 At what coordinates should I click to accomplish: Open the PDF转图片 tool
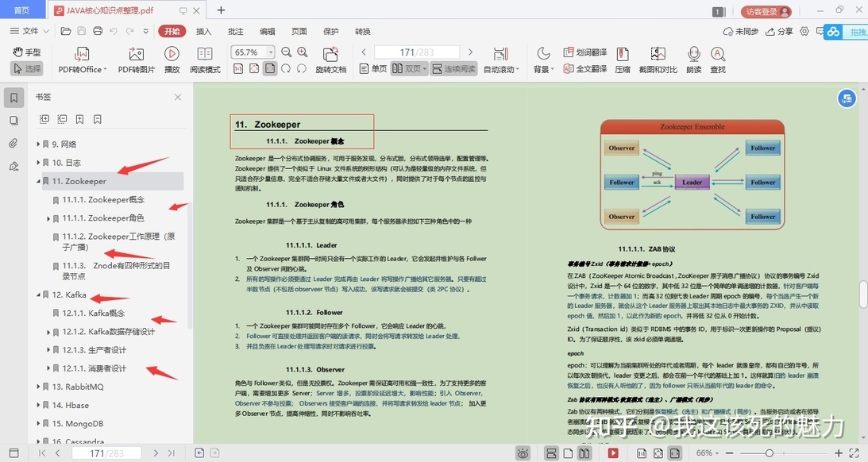(136, 60)
